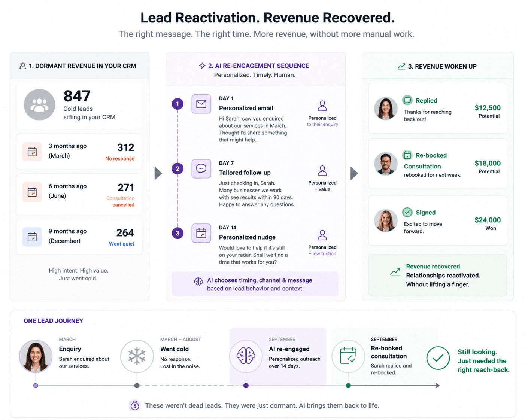Click the green Re-booked timeline dot
The image size is (525, 420).
click(x=348, y=386)
